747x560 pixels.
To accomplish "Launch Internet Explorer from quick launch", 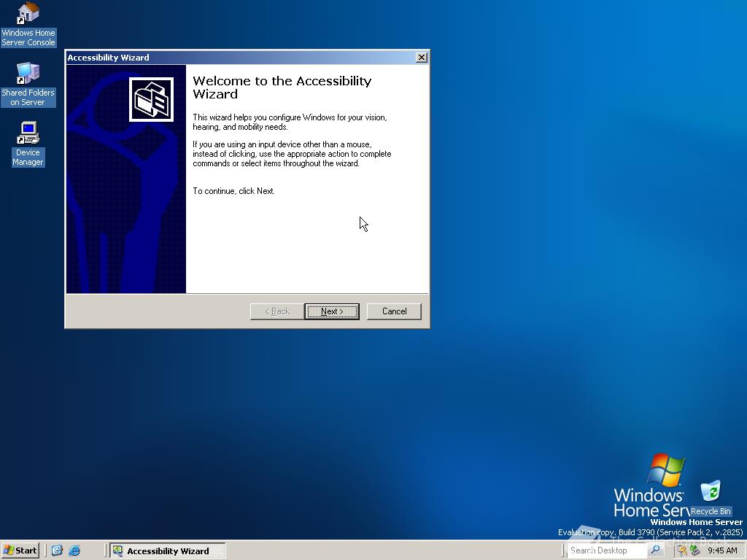I will pos(74,551).
